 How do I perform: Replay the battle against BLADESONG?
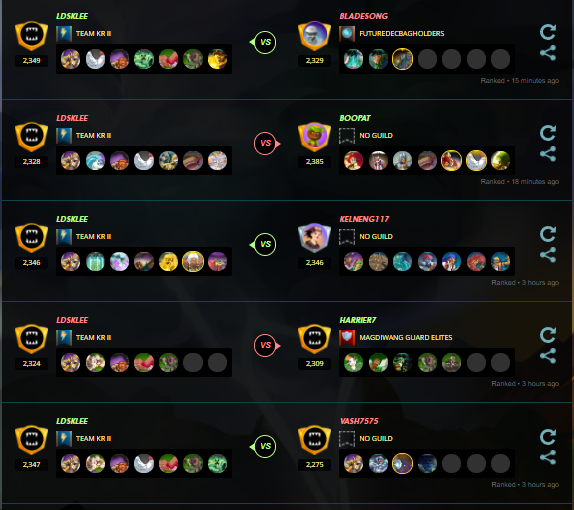click(x=548, y=32)
